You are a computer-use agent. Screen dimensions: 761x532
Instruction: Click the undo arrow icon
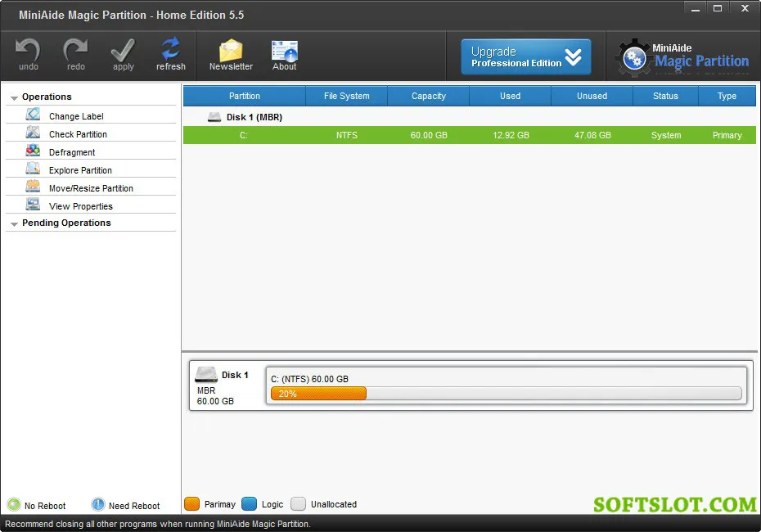(x=28, y=49)
